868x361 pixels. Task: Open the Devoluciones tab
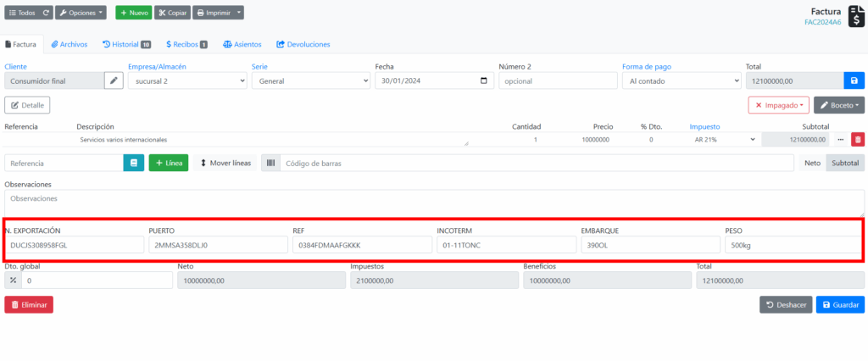(x=303, y=44)
